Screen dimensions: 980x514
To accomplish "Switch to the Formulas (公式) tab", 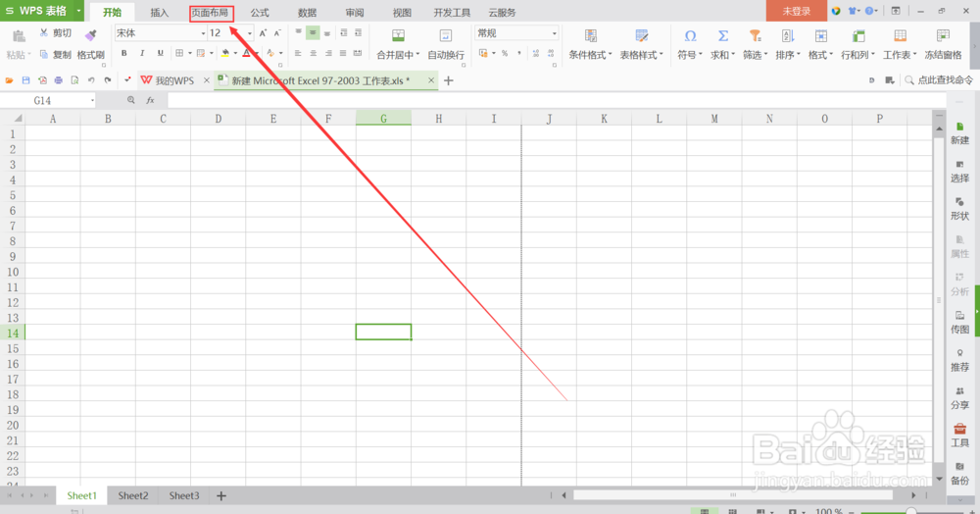I will 260,13.
